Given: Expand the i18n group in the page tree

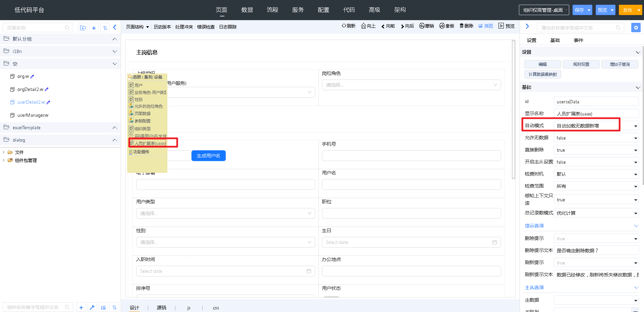Looking at the screenshot, I should pos(115,51).
